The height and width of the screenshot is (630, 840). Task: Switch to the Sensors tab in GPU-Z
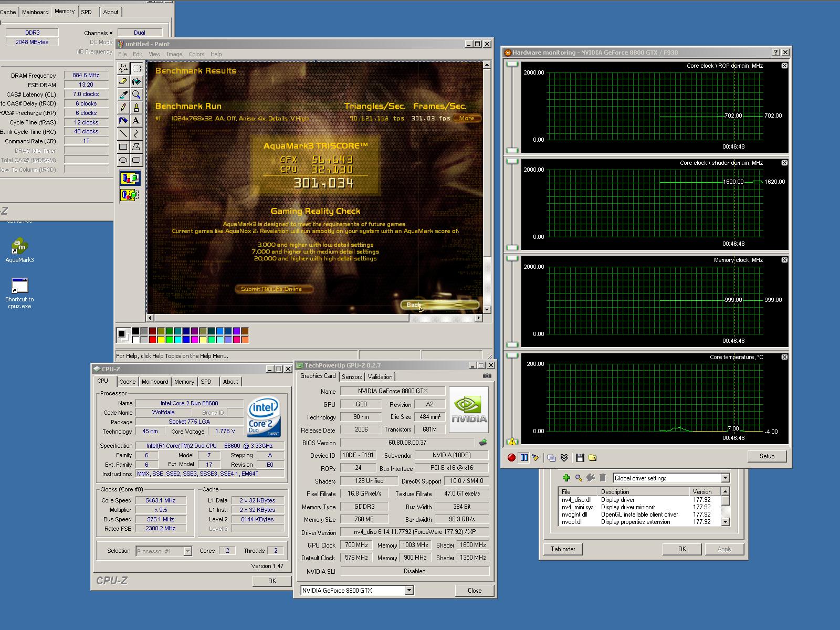click(352, 377)
